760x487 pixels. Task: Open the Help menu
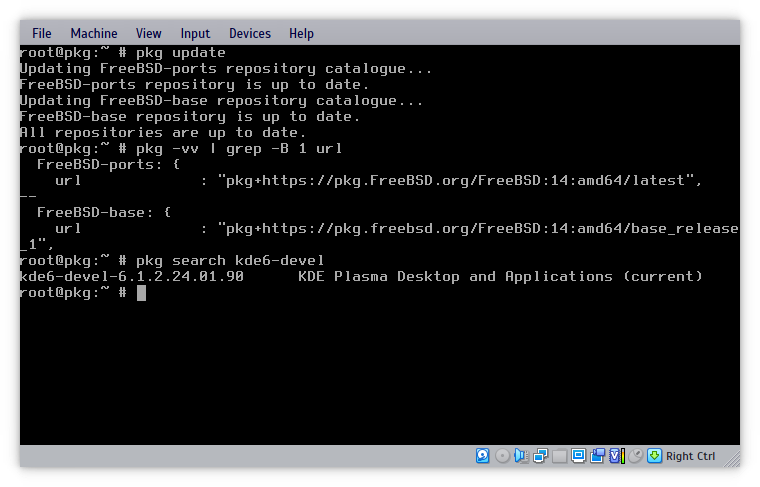(x=301, y=33)
